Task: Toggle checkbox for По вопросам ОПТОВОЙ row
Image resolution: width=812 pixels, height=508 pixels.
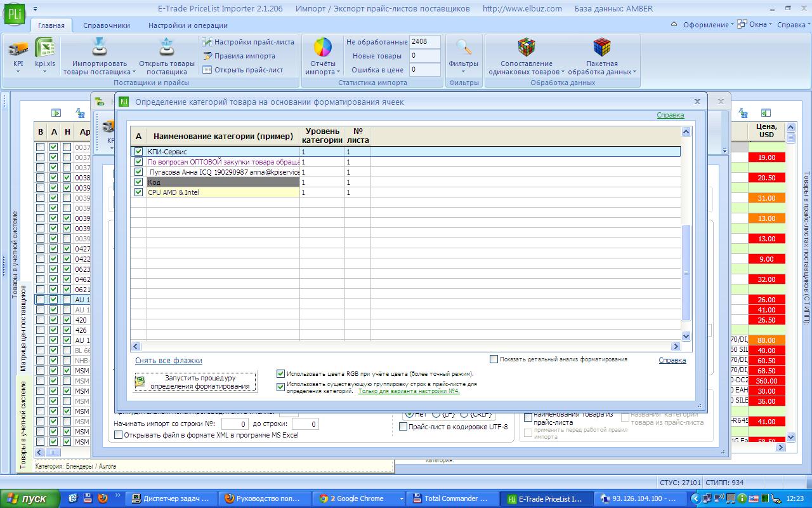Action: point(139,162)
